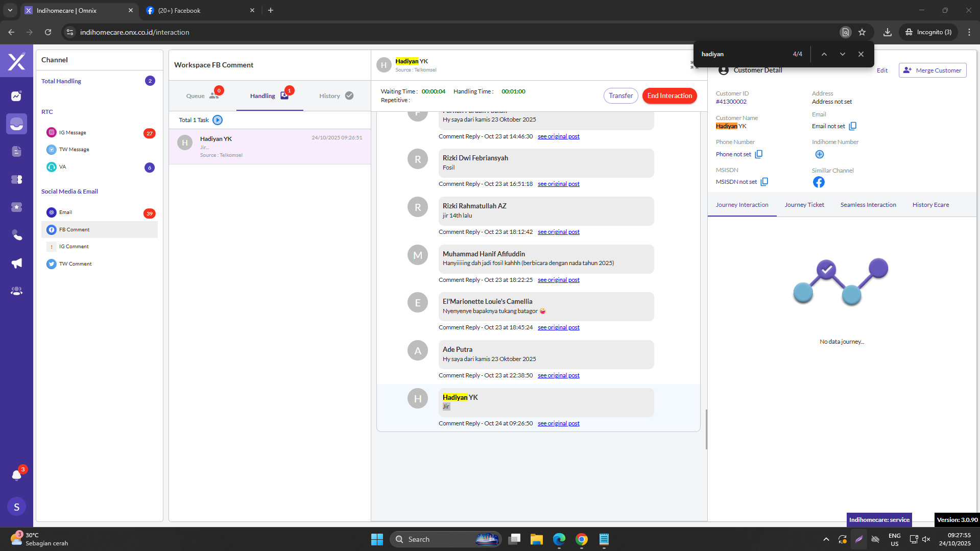This screenshot has height=551, width=980.
Task: Open the dashboard chart icon in sidebar
Action: [x=16, y=96]
